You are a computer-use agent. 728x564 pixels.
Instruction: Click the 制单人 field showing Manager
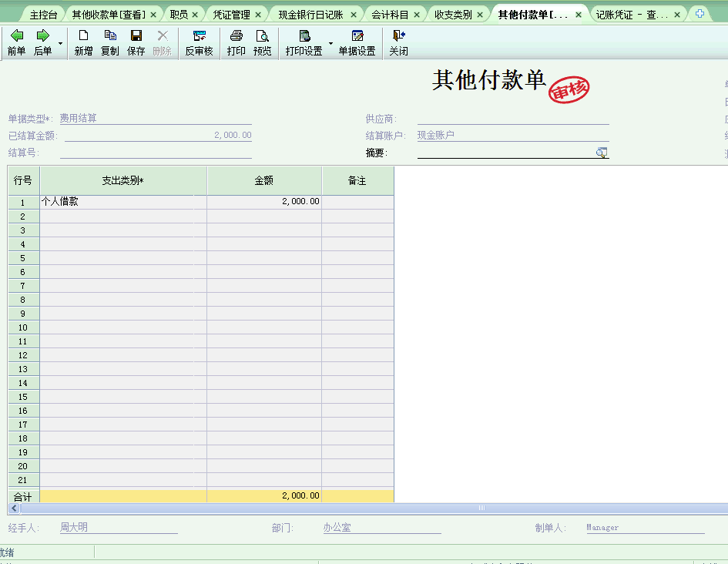646,527
